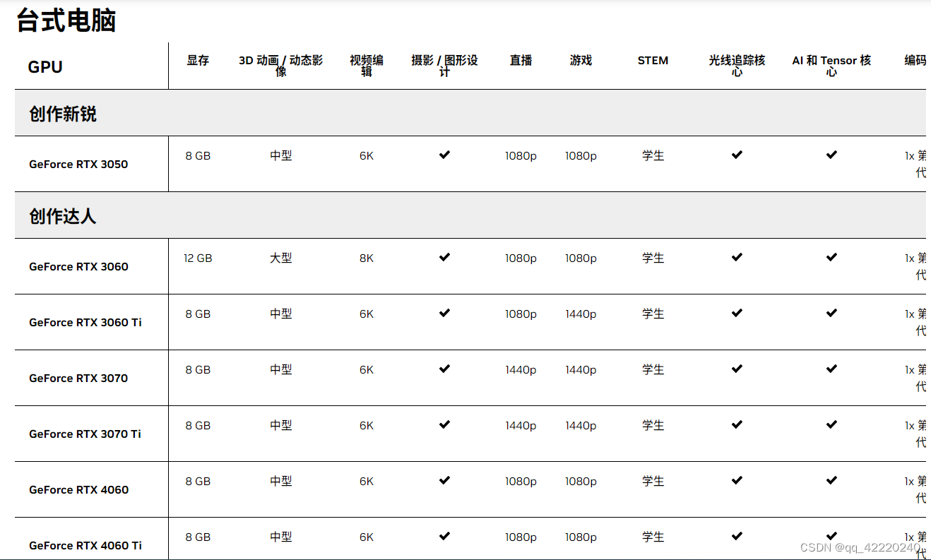Click photography checkmark in RTX 4060 Ti row
Viewport: 931px width, 560px height.
tap(444, 536)
